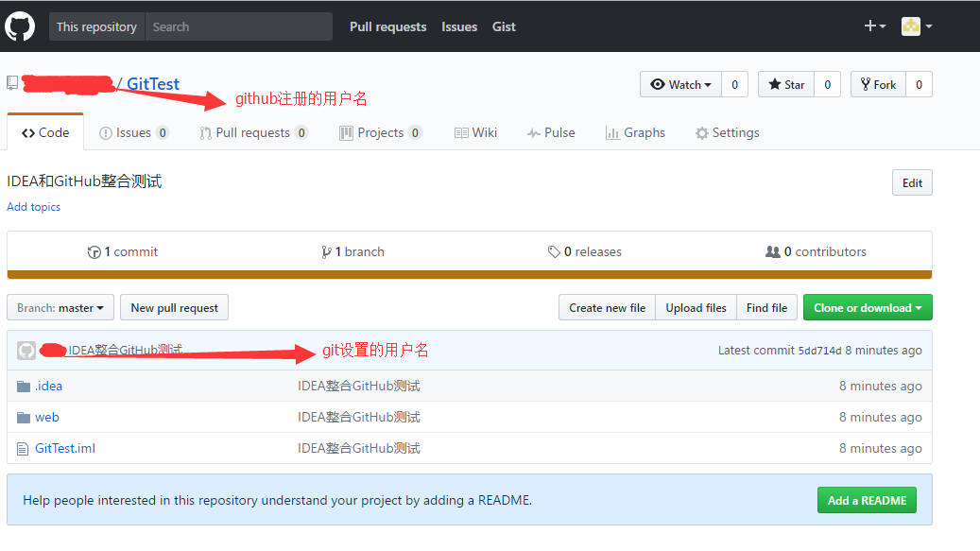Open Clone or download dropdown

[x=868, y=307]
